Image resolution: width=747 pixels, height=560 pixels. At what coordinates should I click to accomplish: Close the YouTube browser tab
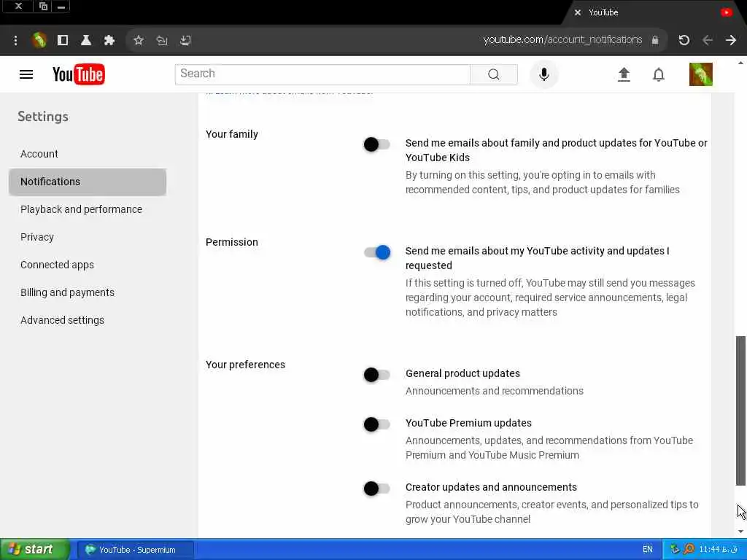[578, 13]
